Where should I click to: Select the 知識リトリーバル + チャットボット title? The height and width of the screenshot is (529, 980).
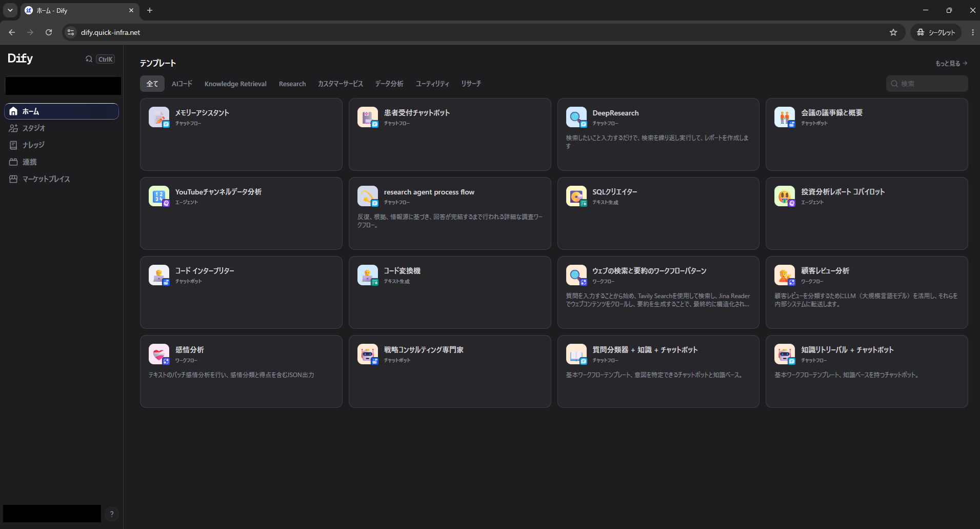point(847,350)
